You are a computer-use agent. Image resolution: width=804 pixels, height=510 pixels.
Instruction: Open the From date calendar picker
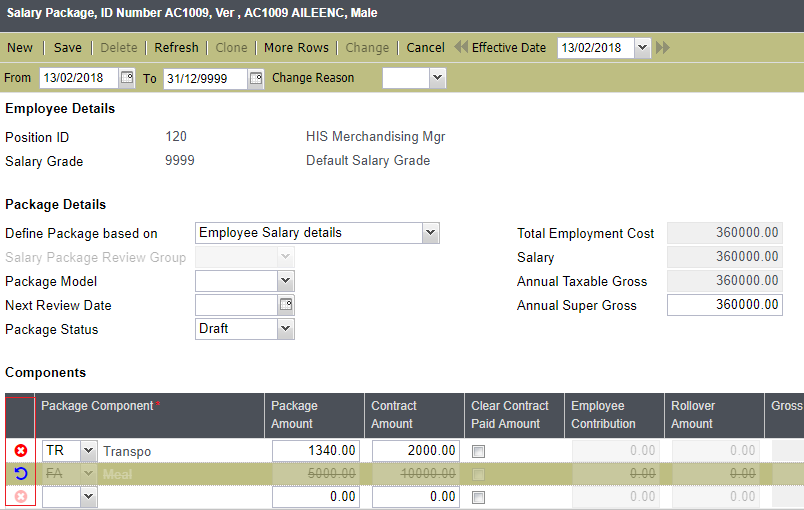pyautogui.click(x=127, y=78)
